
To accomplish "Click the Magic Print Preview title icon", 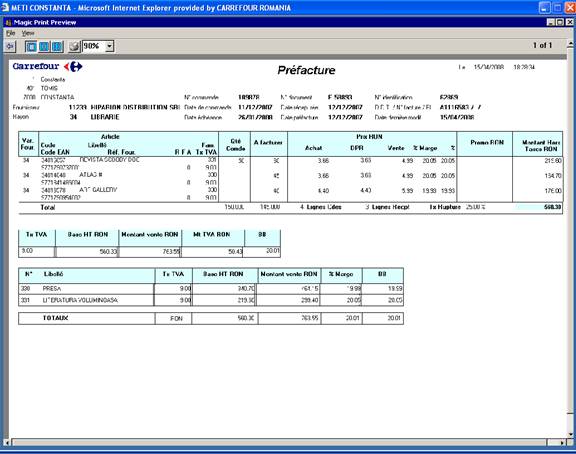I will (x=8, y=22).
